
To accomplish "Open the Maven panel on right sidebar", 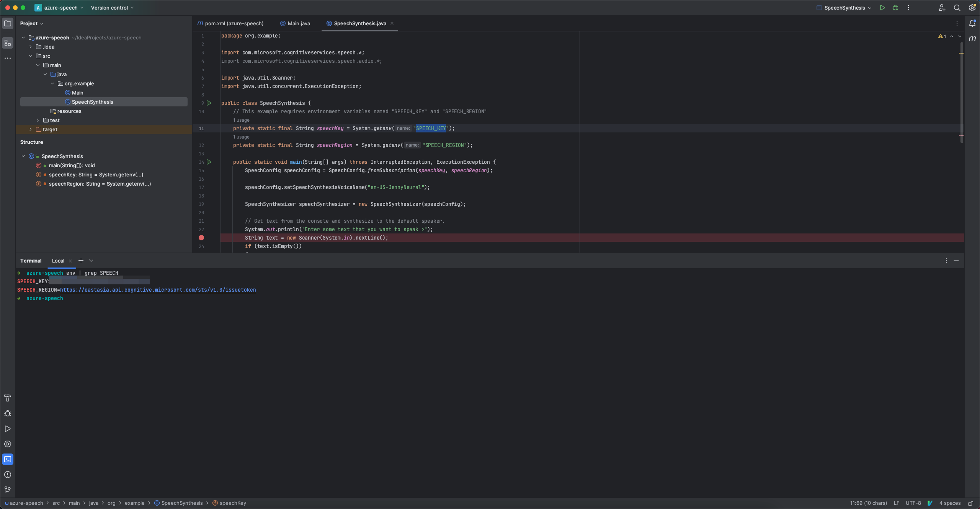I will tap(973, 38).
